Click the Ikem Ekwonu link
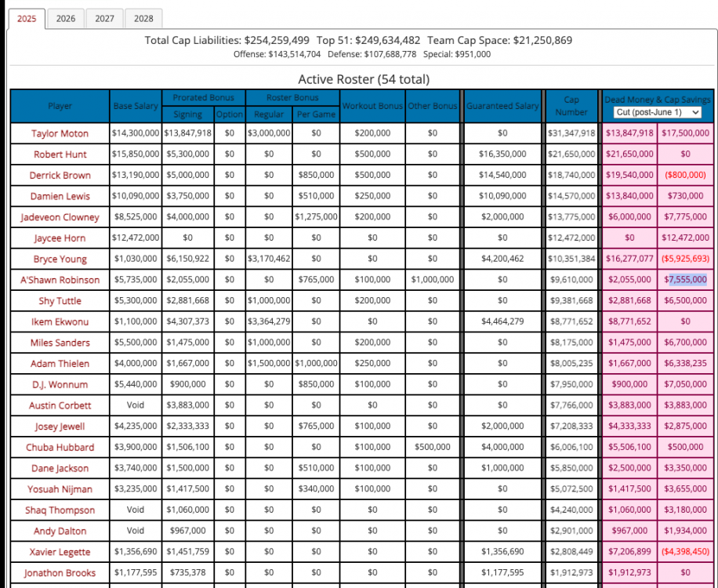Image resolution: width=718 pixels, height=588 pixels. (60, 322)
